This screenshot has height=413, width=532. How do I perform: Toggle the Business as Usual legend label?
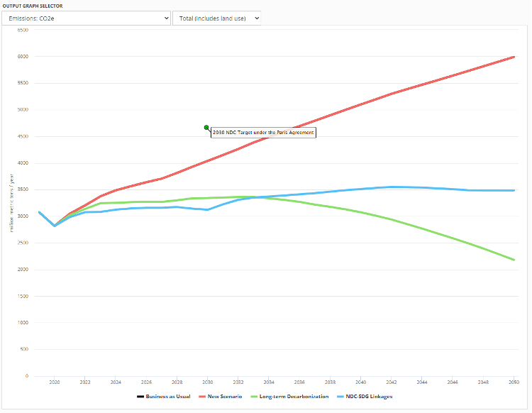coord(168,396)
